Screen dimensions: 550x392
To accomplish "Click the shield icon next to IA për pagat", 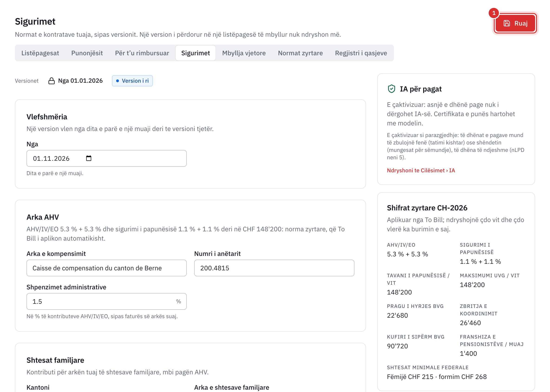I will (x=391, y=89).
